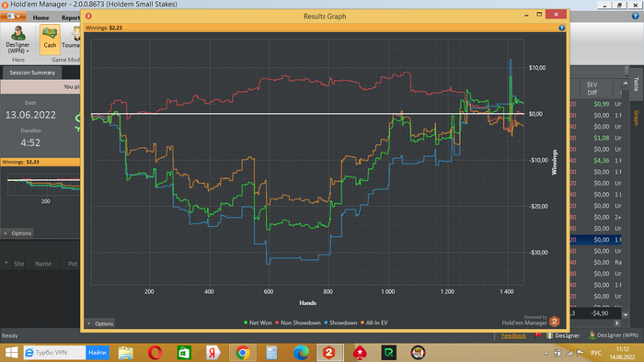Click the $0,99 EV Diff cell
644x362 pixels.
point(602,104)
